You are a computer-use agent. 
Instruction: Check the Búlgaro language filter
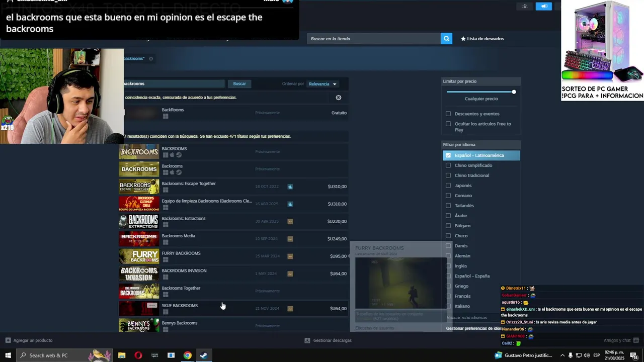[448, 226]
